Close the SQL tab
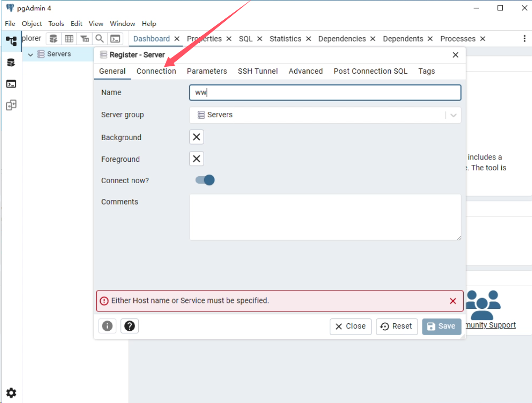Image resolution: width=532 pixels, height=403 pixels. click(x=260, y=39)
